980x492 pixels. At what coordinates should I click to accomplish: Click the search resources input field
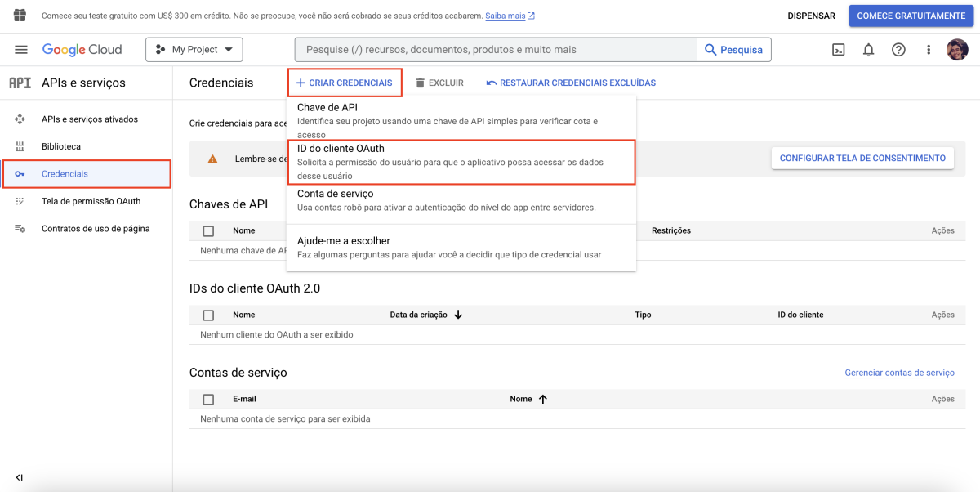(x=496, y=50)
